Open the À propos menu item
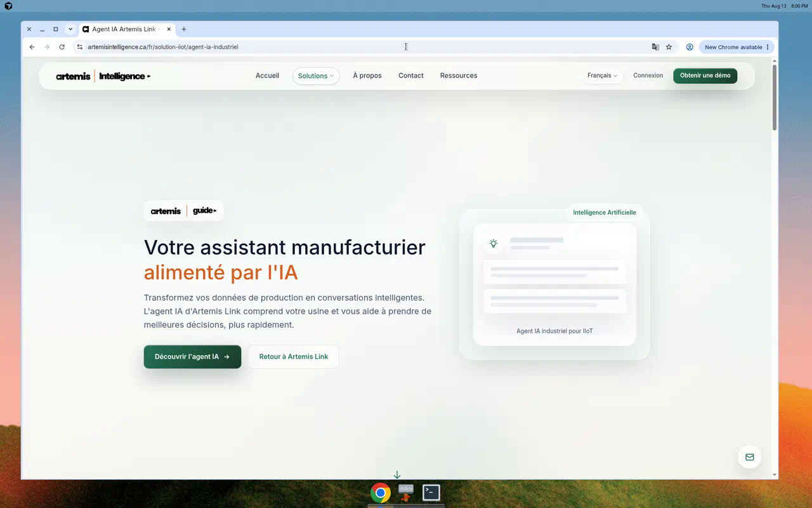The image size is (812, 508). pos(367,76)
